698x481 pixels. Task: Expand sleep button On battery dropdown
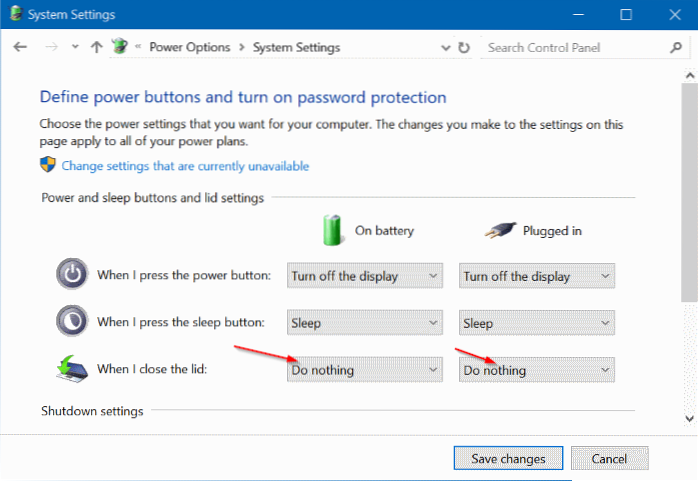tap(365, 323)
